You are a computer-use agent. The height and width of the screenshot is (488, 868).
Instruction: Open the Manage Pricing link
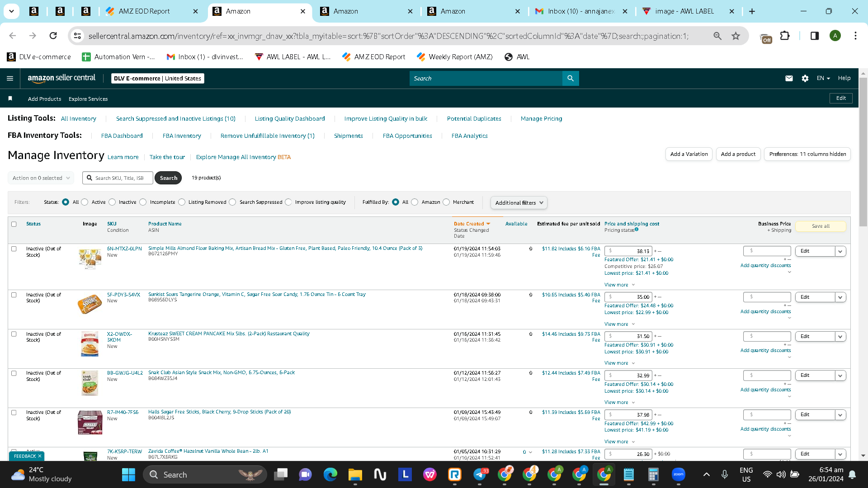coord(542,119)
